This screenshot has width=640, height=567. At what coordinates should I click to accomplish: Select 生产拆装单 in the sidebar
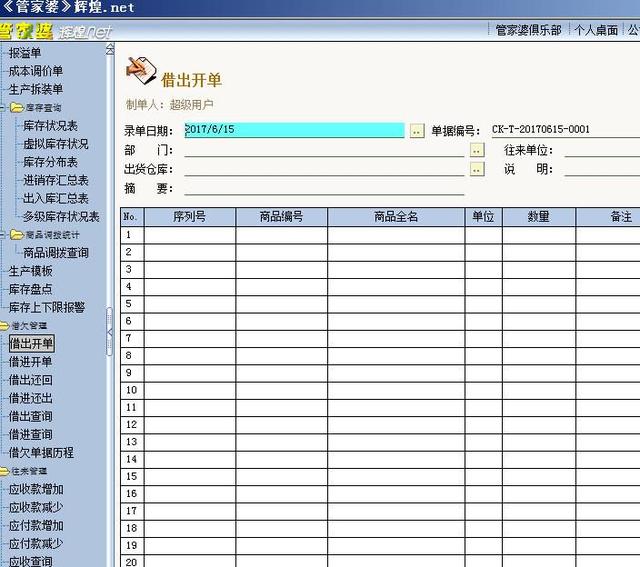click(36, 89)
